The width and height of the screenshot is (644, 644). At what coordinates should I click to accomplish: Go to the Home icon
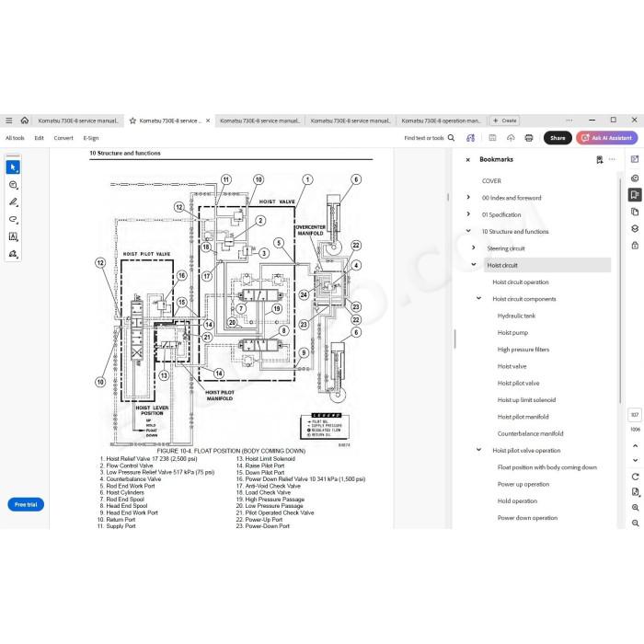click(x=25, y=121)
